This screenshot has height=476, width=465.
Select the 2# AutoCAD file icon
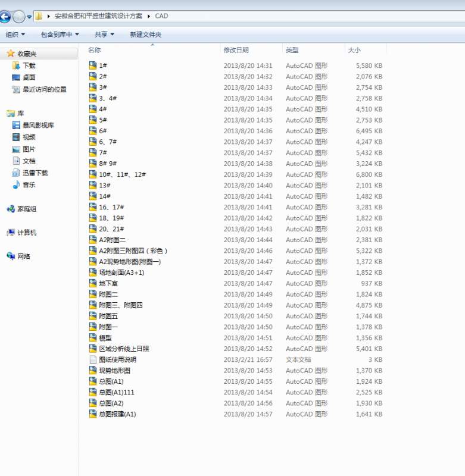click(x=93, y=76)
